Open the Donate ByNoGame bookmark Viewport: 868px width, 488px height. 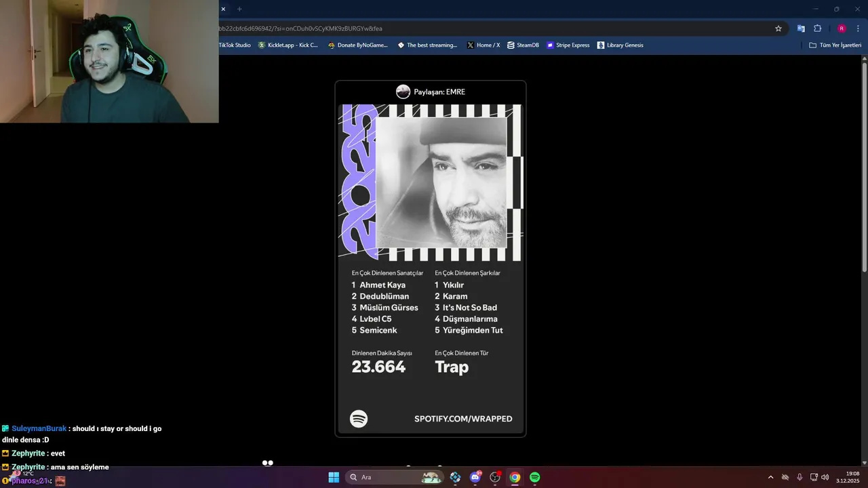coord(358,45)
